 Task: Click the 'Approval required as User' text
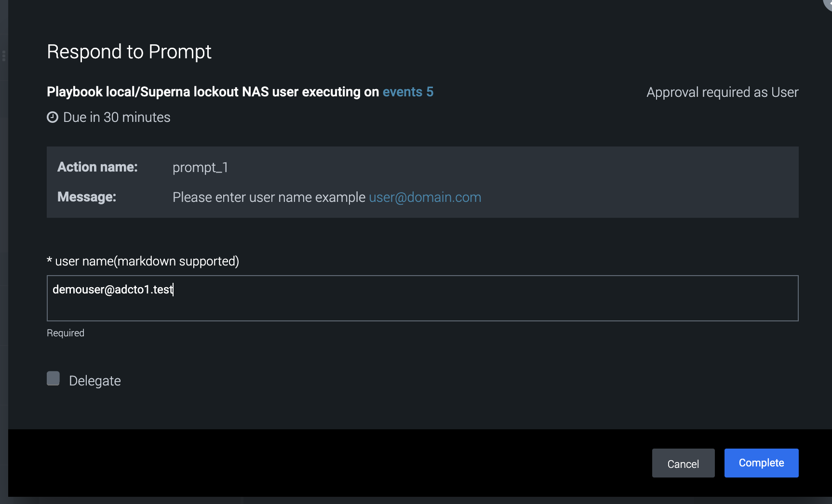722,92
